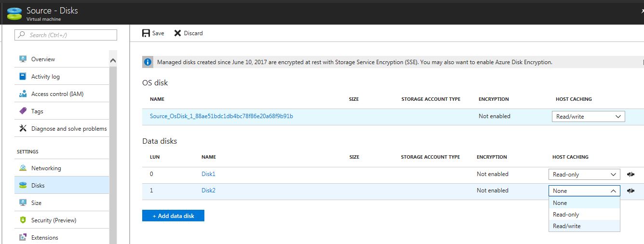644x244 pixels.
Task: Click the Extensions icon
Action: (x=23, y=238)
